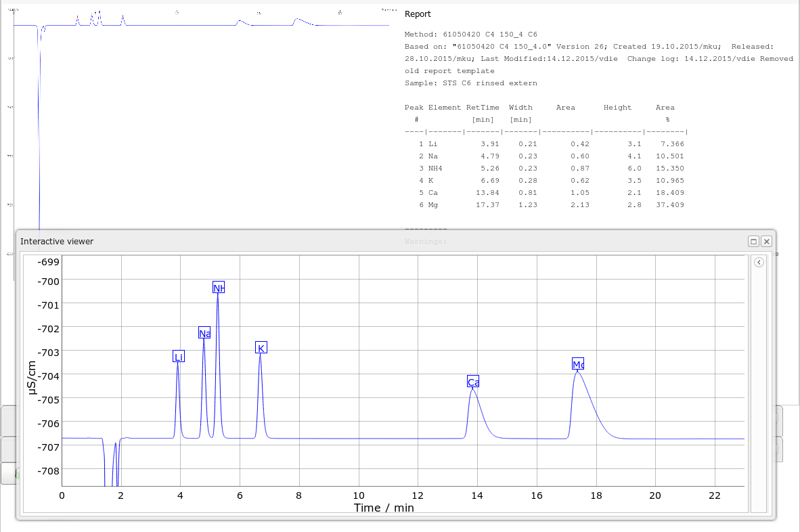This screenshot has height=532, width=800.
Task: Click the Ca row in report table
Action: [545, 193]
